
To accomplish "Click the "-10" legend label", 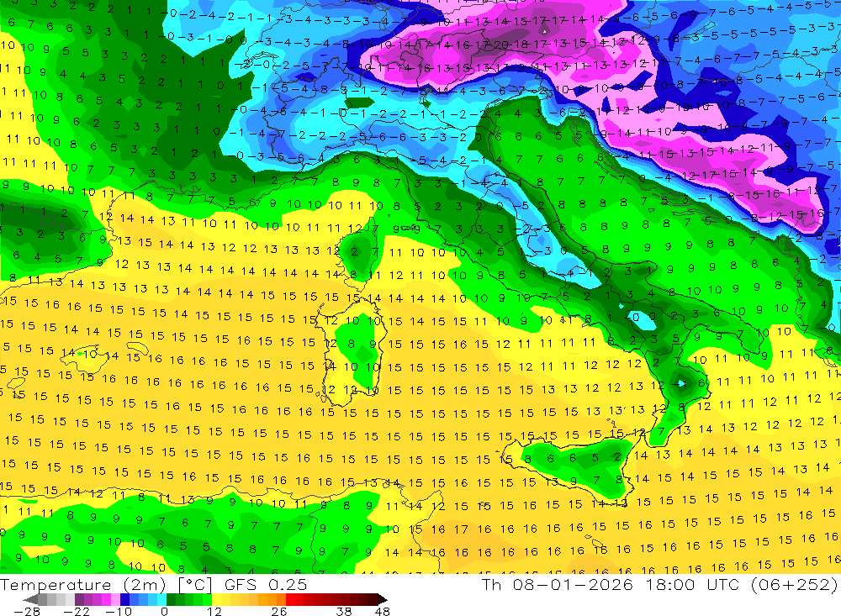I will 119,611.
